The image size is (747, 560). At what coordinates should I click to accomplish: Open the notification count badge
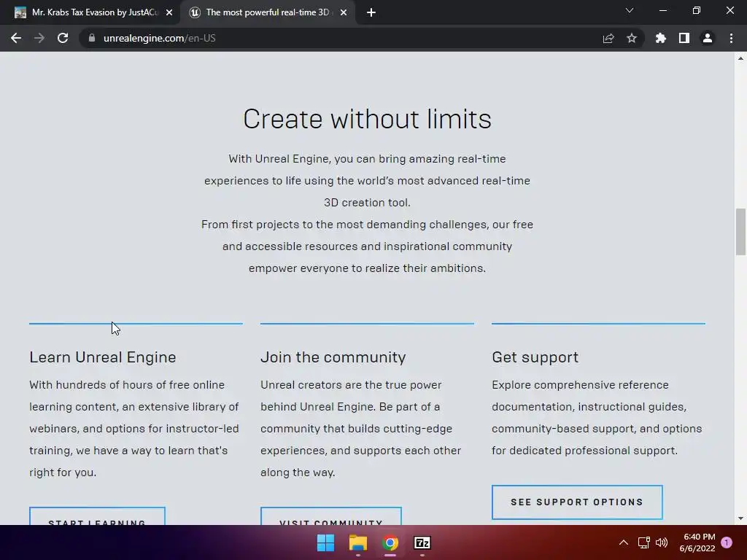(727, 542)
